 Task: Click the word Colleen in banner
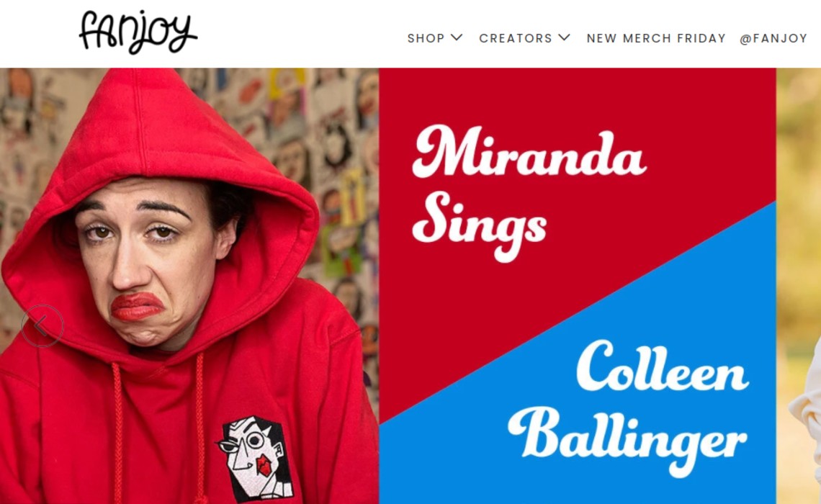[663, 366]
